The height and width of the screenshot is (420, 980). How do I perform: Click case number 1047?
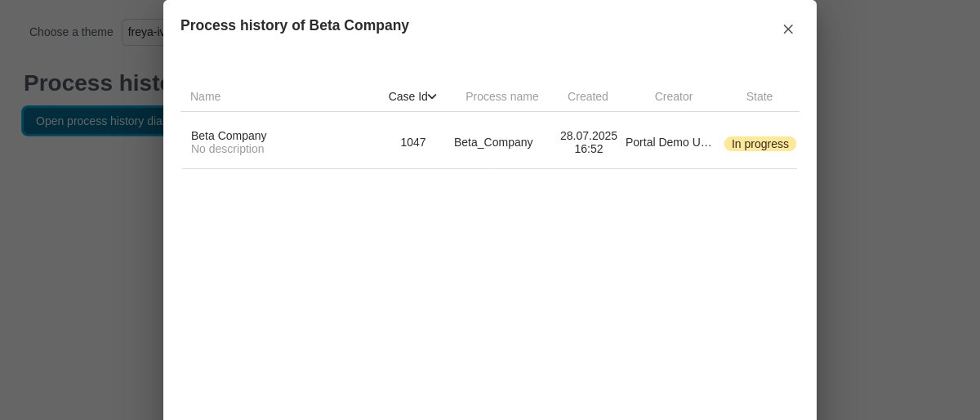click(412, 142)
